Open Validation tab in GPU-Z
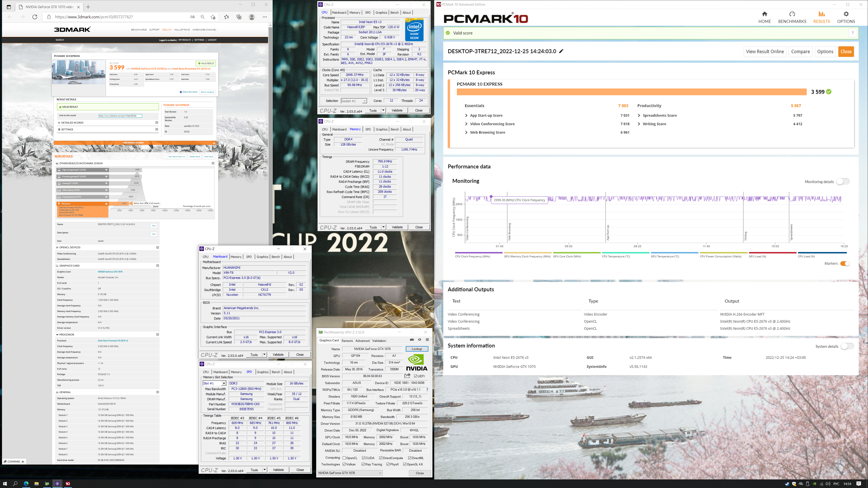This screenshot has height=488, width=868. [x=379, y=340]
